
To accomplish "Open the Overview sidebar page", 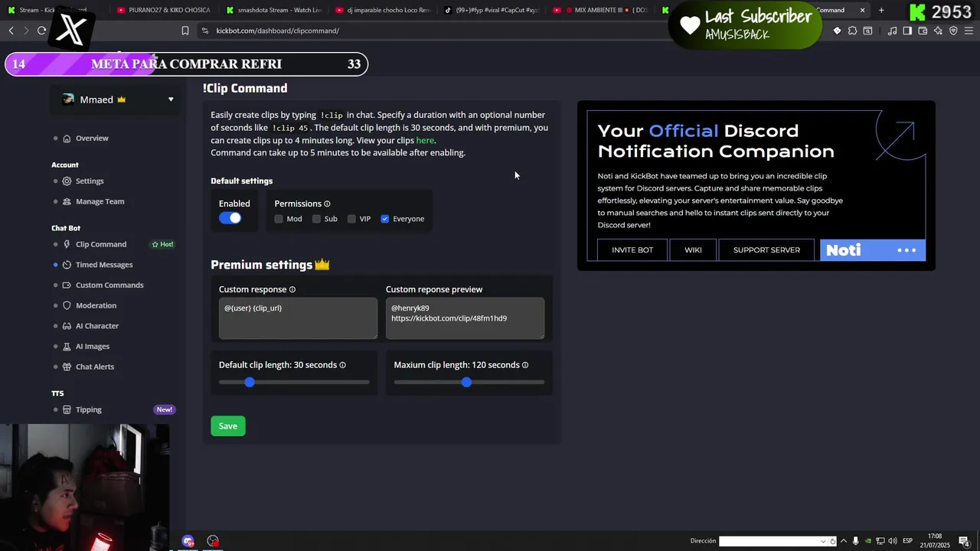I will click(x=92, y=139).
